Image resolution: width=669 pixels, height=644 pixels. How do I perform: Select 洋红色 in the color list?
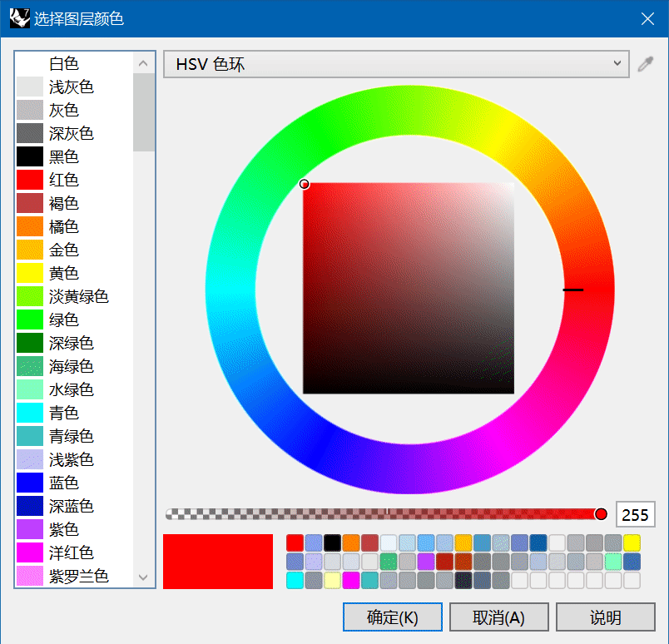click(x=74, y=552)
